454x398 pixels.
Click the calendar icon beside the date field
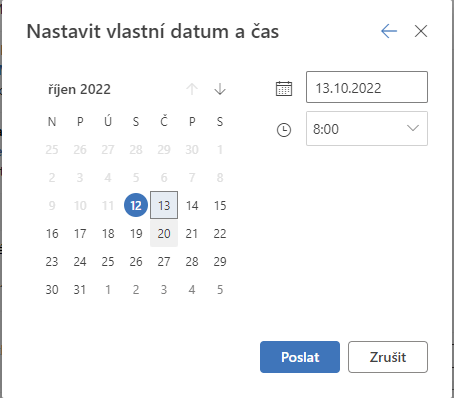(x=284, y=89)
